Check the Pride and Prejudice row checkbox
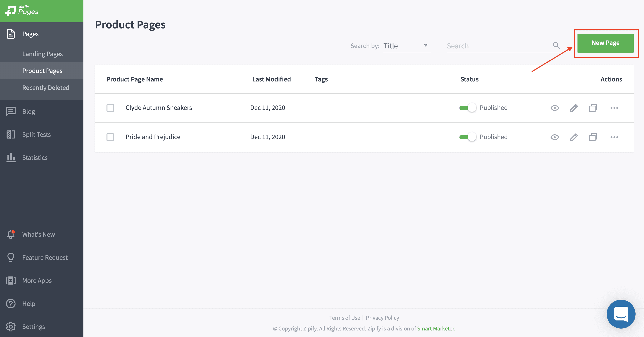The image size is (644, 337). (110, 137)
